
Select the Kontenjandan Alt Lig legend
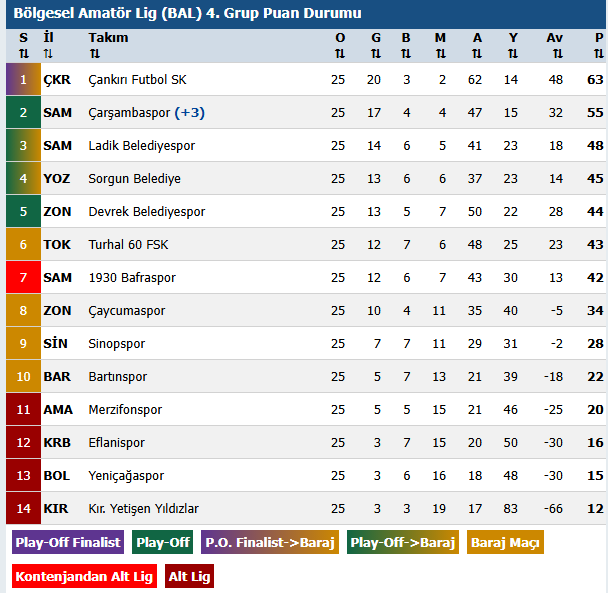[x=84, y=577]
